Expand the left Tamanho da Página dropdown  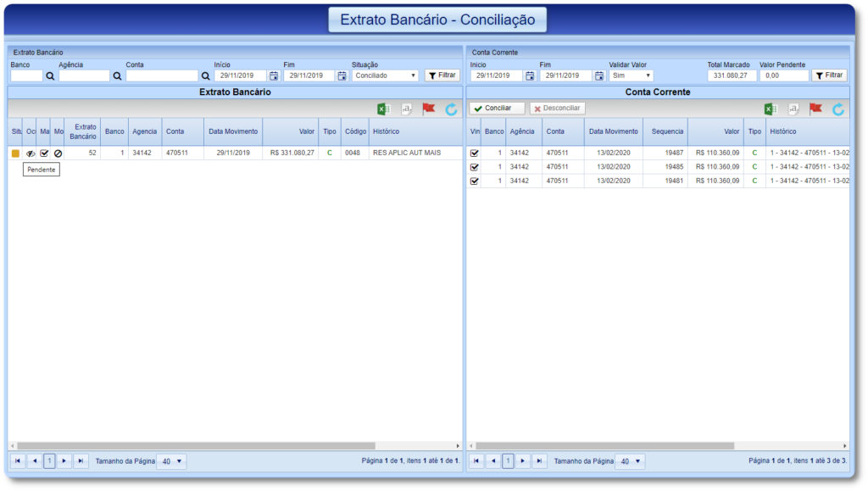[x=171, y=461]
